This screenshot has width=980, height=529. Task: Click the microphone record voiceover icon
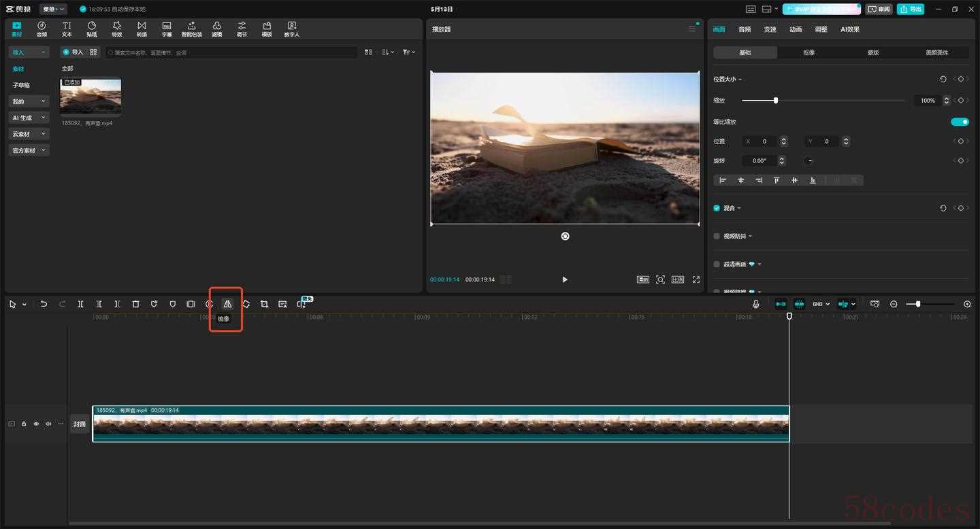tap(755, 304)
